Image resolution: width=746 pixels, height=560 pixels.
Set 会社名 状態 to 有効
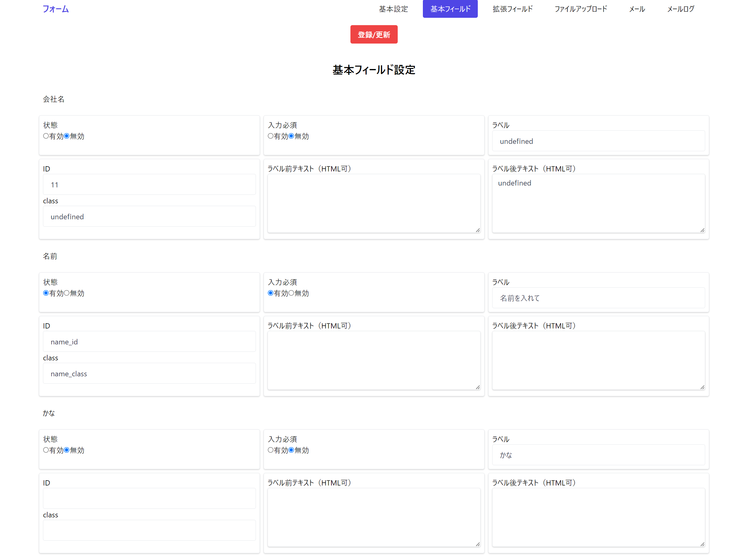pos(46,136)
